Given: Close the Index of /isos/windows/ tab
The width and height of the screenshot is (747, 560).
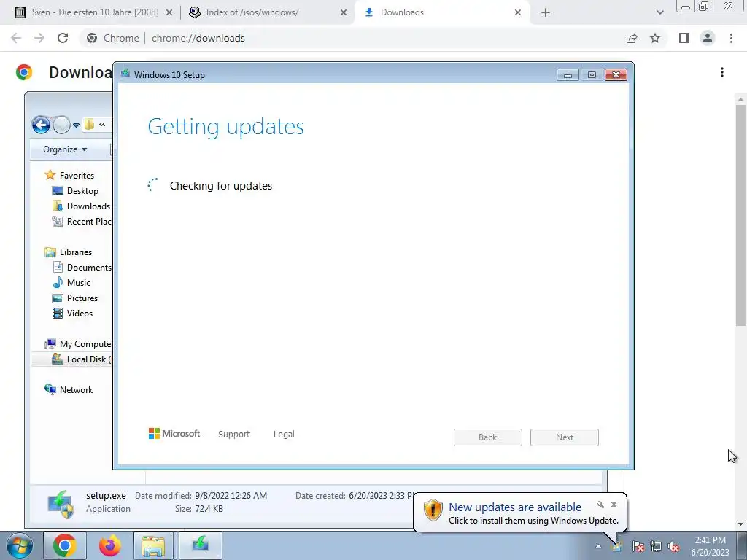Looking at the screenshot, I should click(x=344, y=12).
